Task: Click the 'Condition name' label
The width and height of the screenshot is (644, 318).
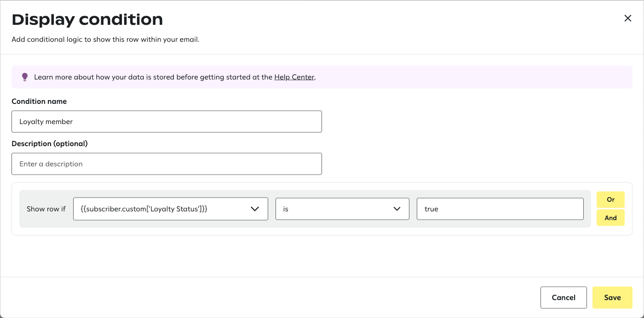Action: coord(40,101)
